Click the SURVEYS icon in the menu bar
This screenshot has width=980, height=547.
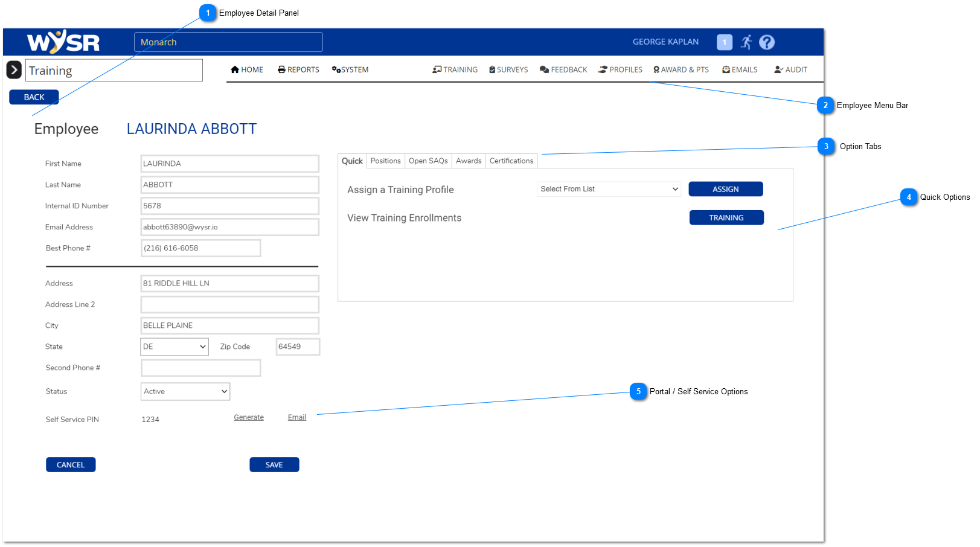pyautogui.click(x=491, y=69)
